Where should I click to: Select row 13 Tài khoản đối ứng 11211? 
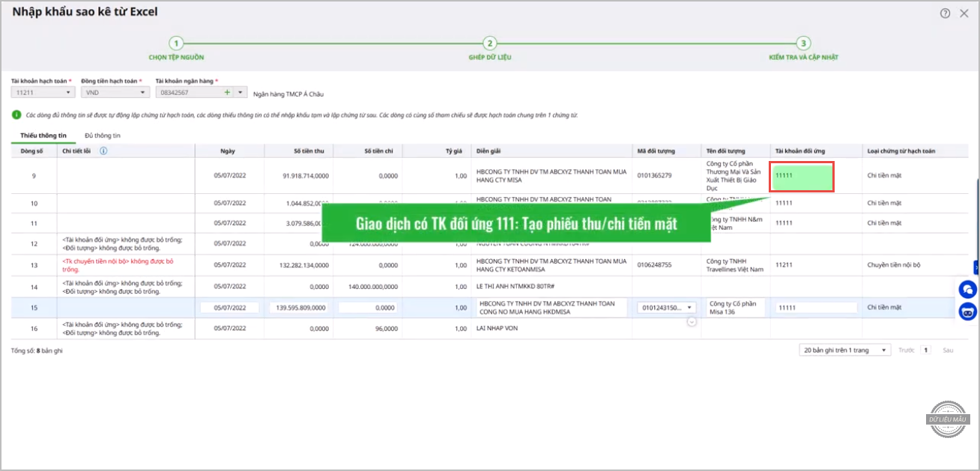784,264
